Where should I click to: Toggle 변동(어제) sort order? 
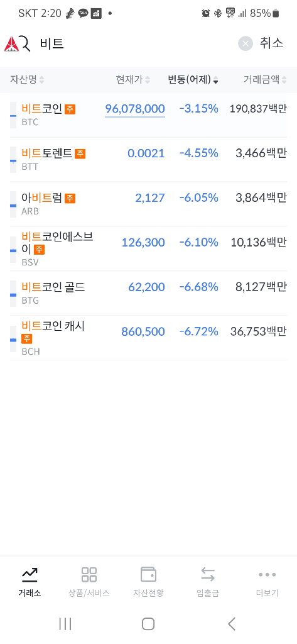pyautogui.click(x=193, y=80)
